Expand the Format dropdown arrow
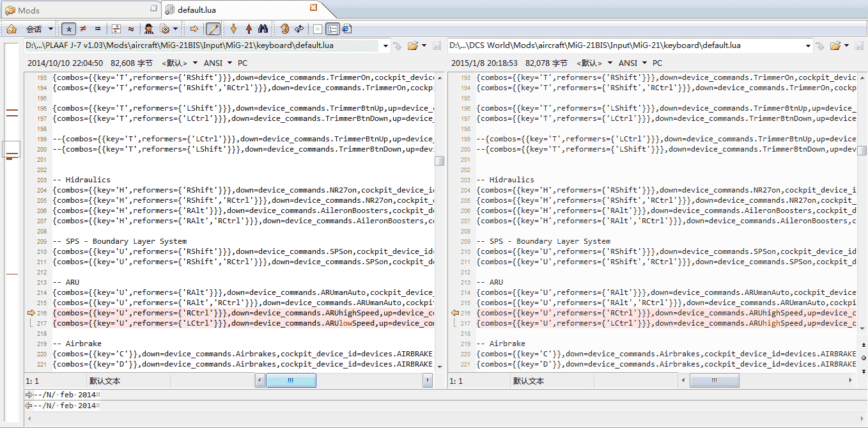The width and height of the screenshot is (868, 428). (175, 29)
